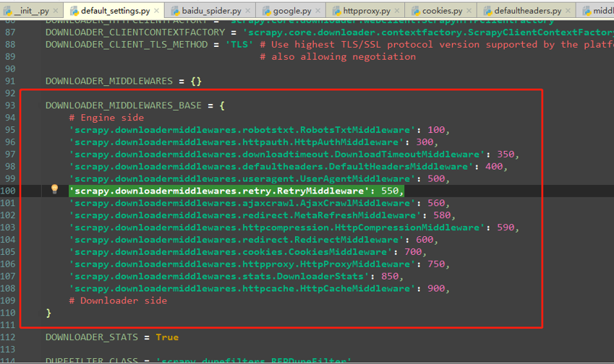Close the default_settings.py tab
The width and height of the screenshot is (614, 364).
[x=157, y=11]
